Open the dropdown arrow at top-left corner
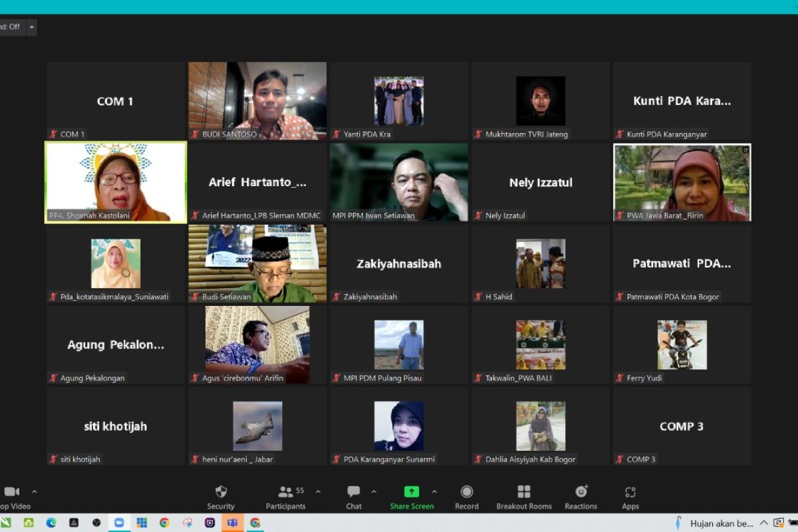 (31, 27)
